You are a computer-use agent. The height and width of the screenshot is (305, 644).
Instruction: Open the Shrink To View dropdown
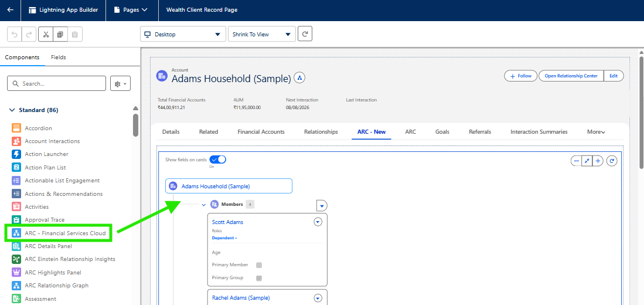261,34
